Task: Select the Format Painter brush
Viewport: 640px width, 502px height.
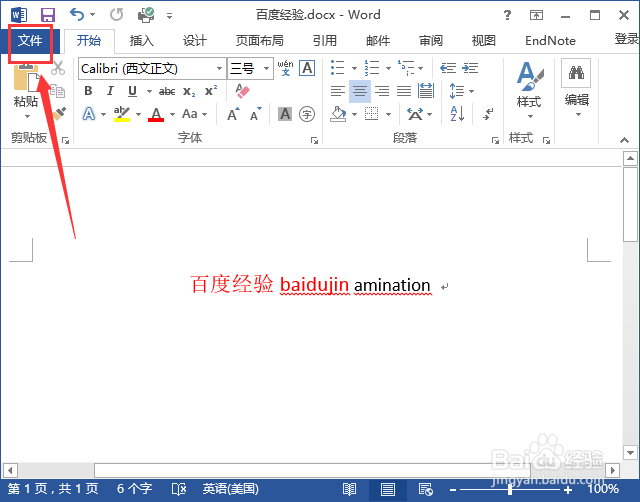Action: (x=60, y=114)
